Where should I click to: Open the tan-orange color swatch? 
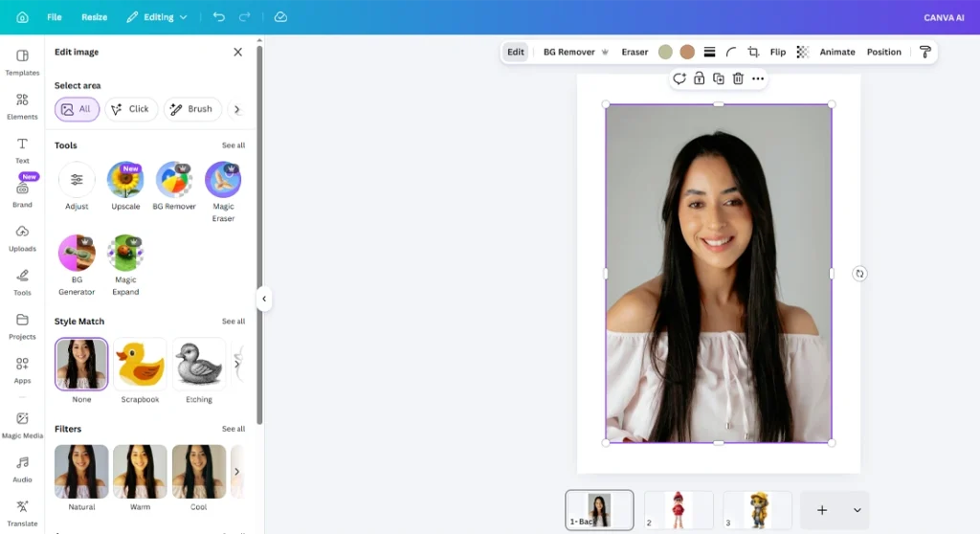coord(687,52)
